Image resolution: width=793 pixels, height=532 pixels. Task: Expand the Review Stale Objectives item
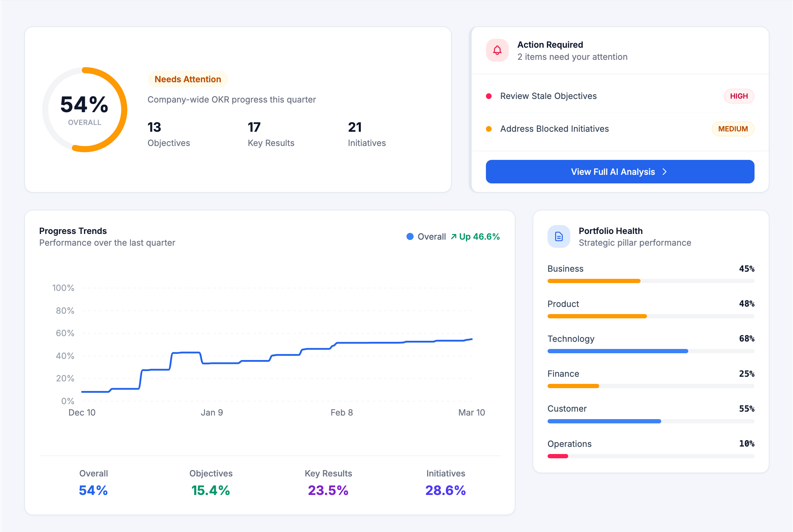549,96
